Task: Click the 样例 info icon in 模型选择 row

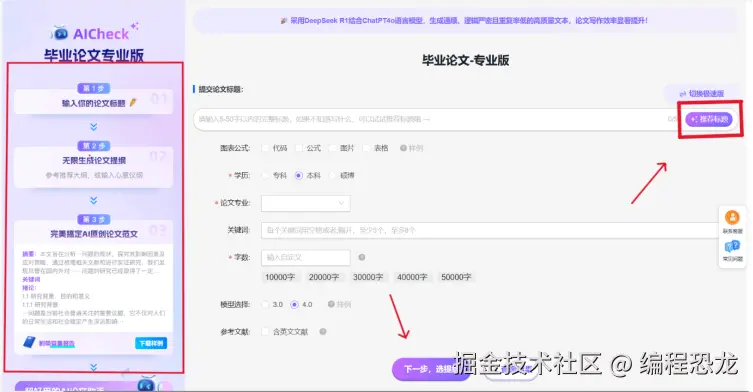Action: tap(331, 304)
